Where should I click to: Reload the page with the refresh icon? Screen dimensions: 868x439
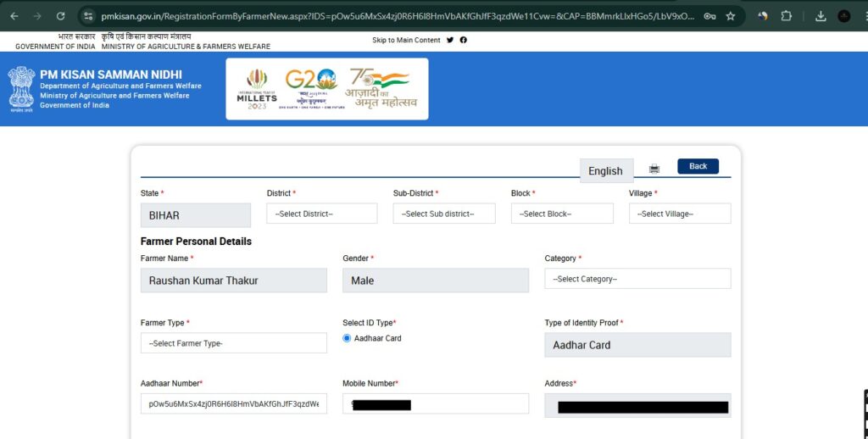60,16
